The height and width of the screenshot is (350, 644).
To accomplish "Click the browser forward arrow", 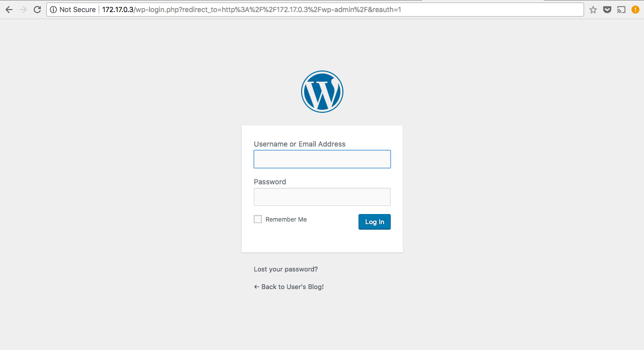I will coord(23,10).
